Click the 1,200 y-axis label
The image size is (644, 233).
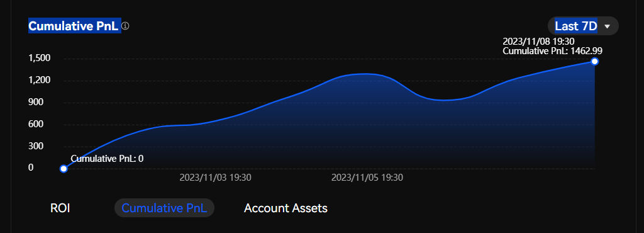(40, 80)
